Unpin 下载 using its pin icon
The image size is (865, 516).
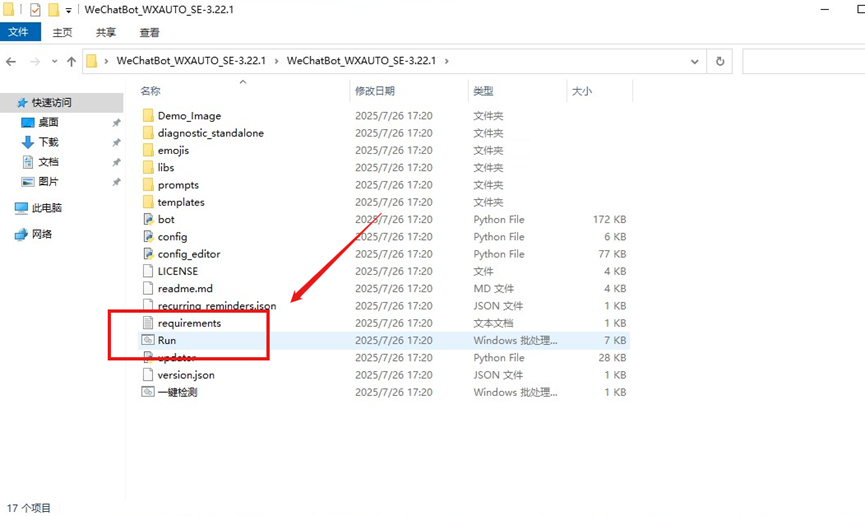(116, 142)
